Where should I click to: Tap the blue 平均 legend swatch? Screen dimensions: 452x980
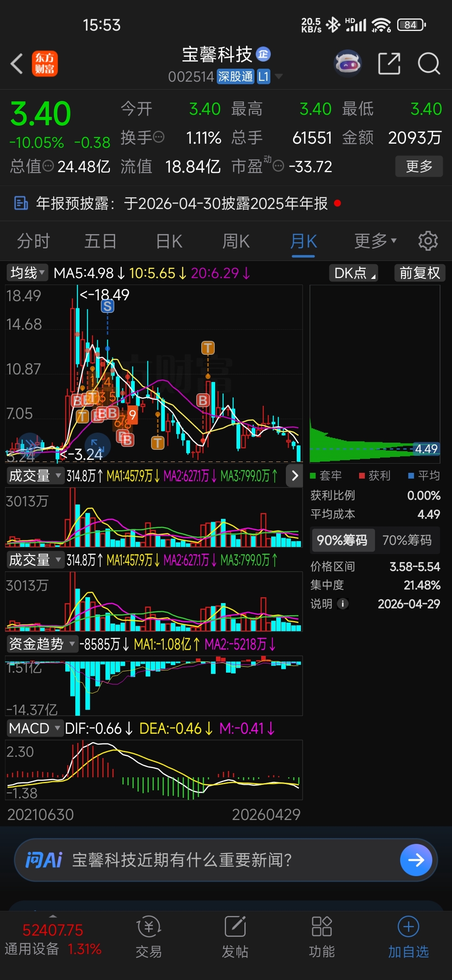411,476
